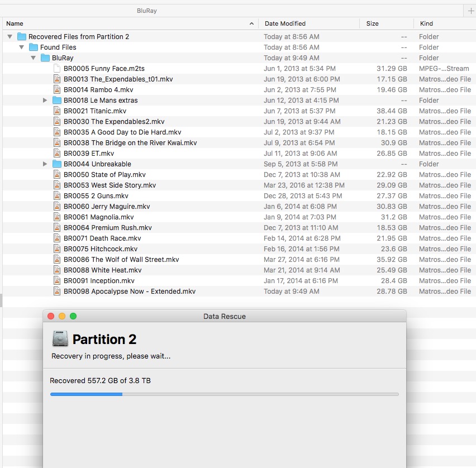The height and width of the screenshot is (468, 476).
Task: Select BR0021 Titanic.mkv file name
Action: point(95,111)
